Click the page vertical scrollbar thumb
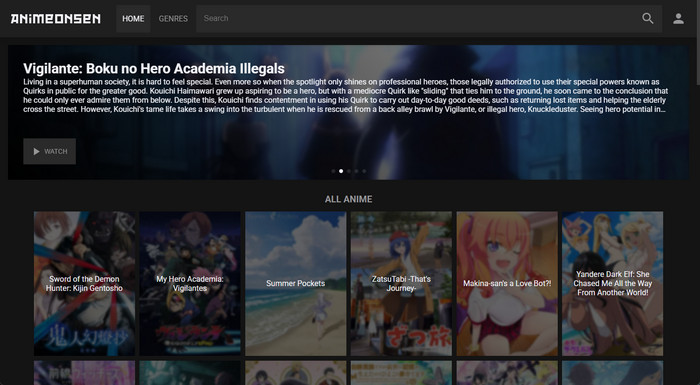 coord(698,42)
